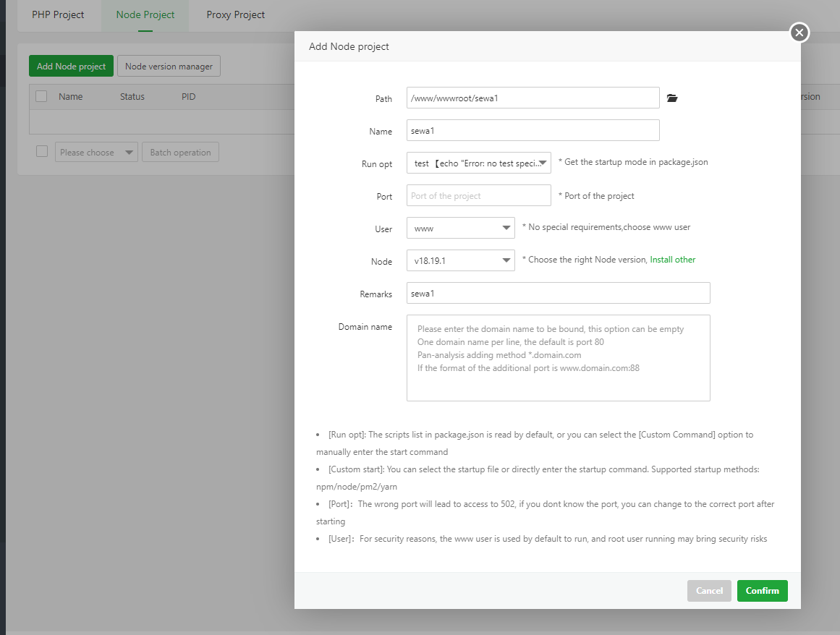840x635 pixels.
Task: Open the Run opt dropdown
Action: (478, 163)
